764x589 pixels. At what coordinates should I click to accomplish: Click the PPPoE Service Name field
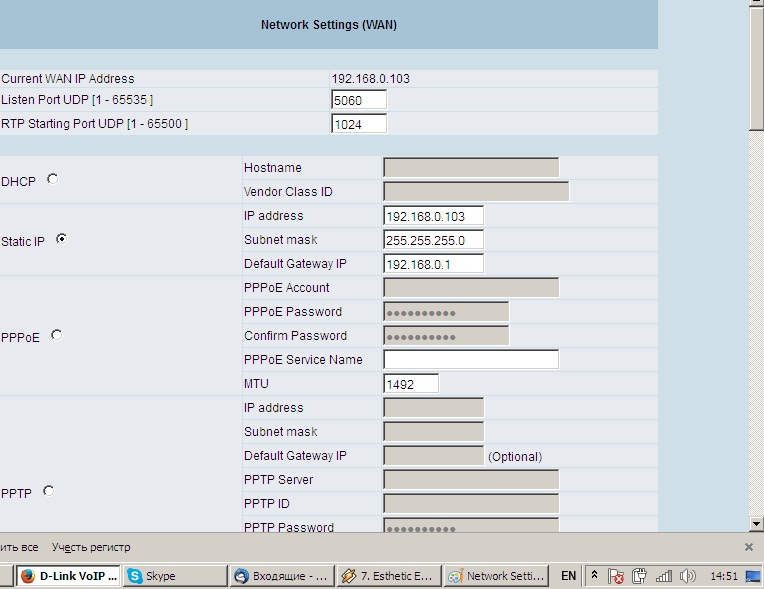471,360
